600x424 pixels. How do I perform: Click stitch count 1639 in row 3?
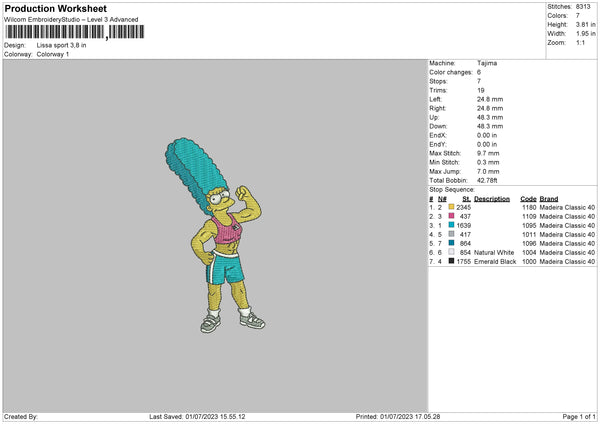coord(463,225)
